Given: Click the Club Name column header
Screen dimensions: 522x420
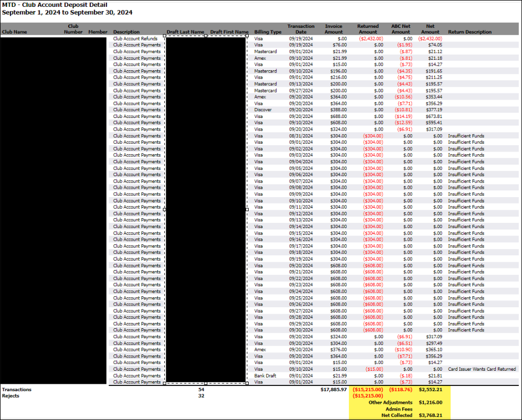Looking at the screenshot, I should tap(14, 32).
